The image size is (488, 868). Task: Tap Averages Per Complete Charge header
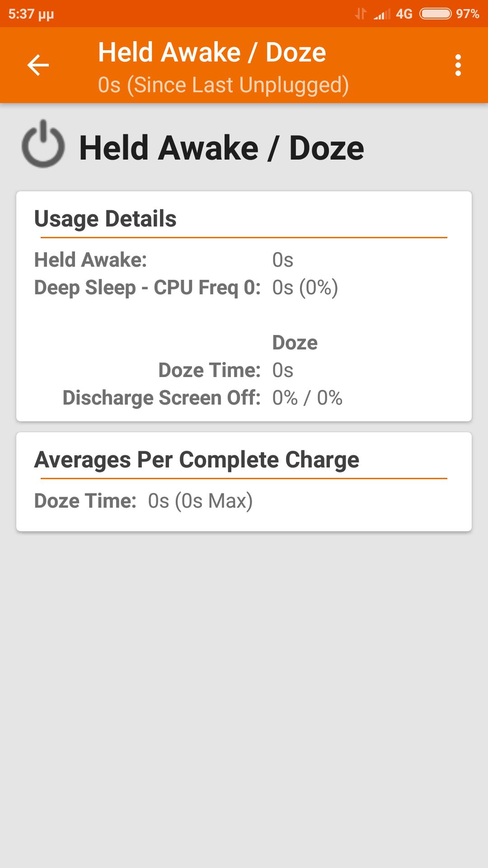coord(197,460)
